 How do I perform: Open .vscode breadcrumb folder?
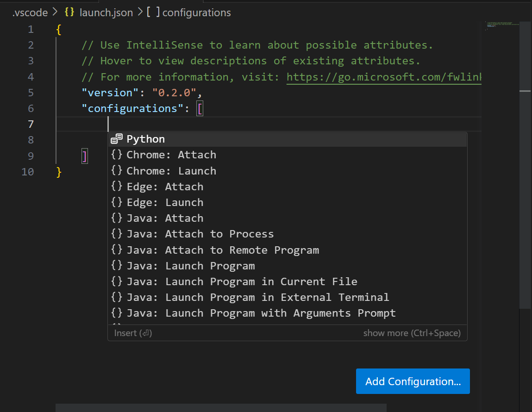tap(30, 12)
